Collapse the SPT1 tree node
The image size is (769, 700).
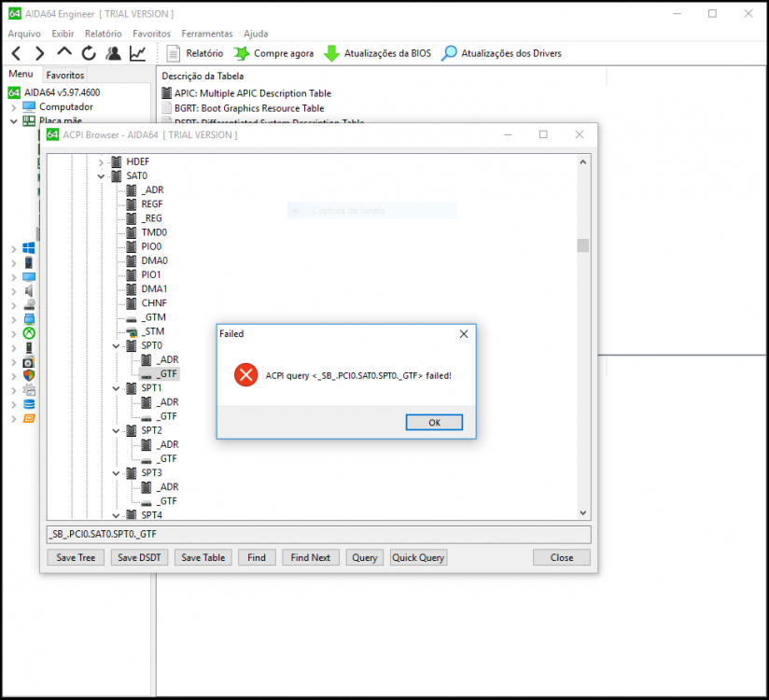(x=116, y=388)
